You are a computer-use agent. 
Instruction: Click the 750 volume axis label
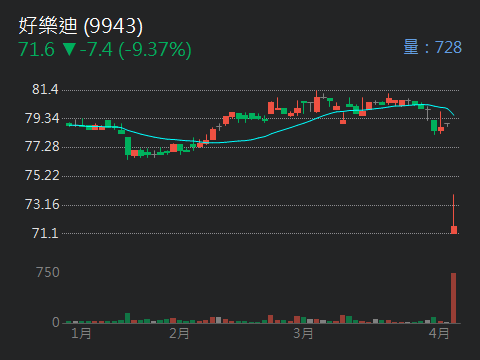pos(48,273)
